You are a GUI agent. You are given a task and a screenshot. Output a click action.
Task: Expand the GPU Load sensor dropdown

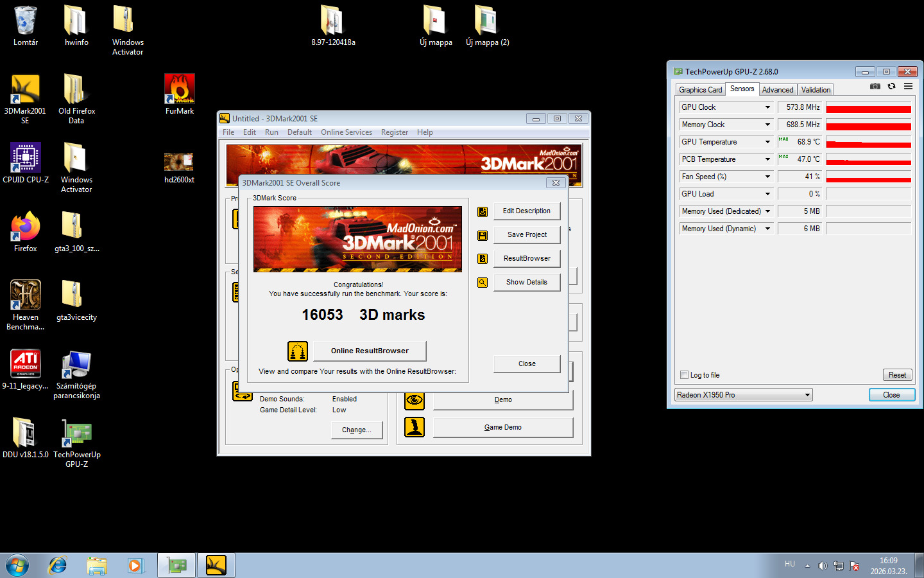(x=767, y=194)
